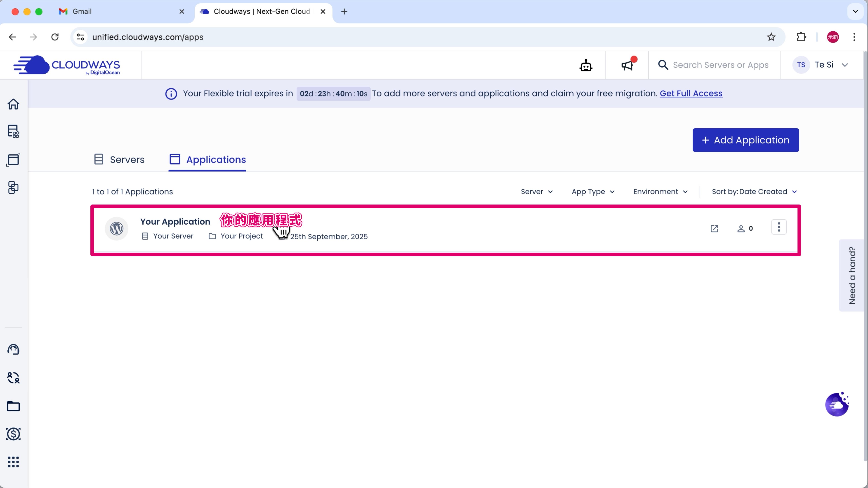Open the billing dollar sidebar icon

point(14,434)
